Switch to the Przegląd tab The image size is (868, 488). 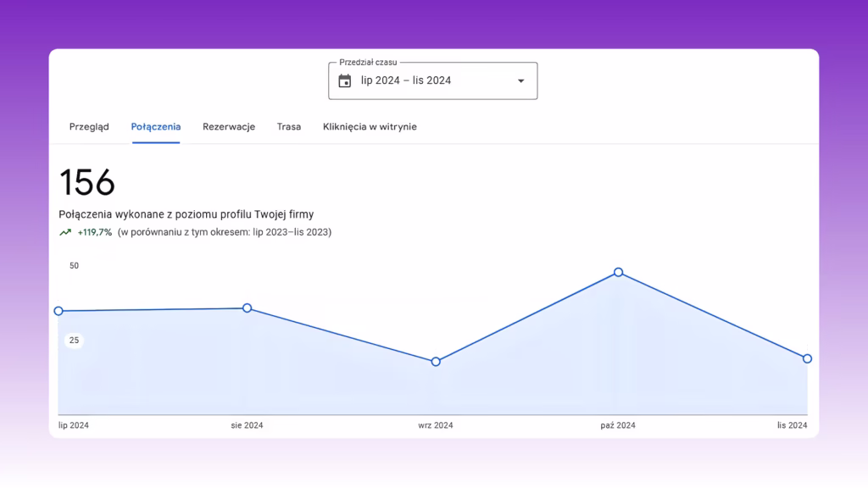click(x=89, y=127)
